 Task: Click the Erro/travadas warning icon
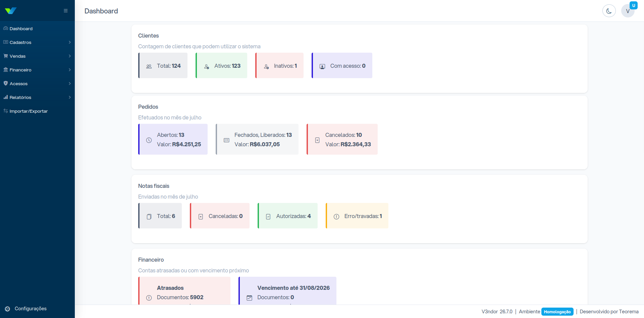336,217
